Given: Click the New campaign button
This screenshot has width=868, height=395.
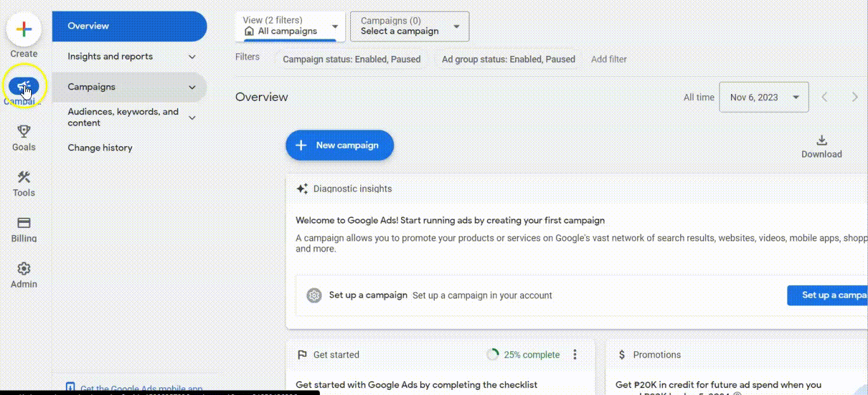Looking at the screenshot, I should click(339, 145).
